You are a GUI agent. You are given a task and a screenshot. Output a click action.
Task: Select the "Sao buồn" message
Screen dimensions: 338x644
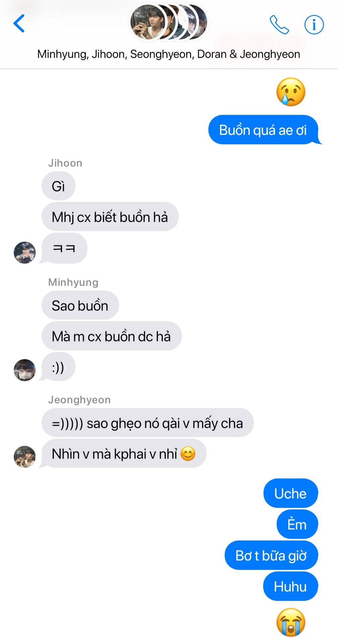tap(80, 305)
